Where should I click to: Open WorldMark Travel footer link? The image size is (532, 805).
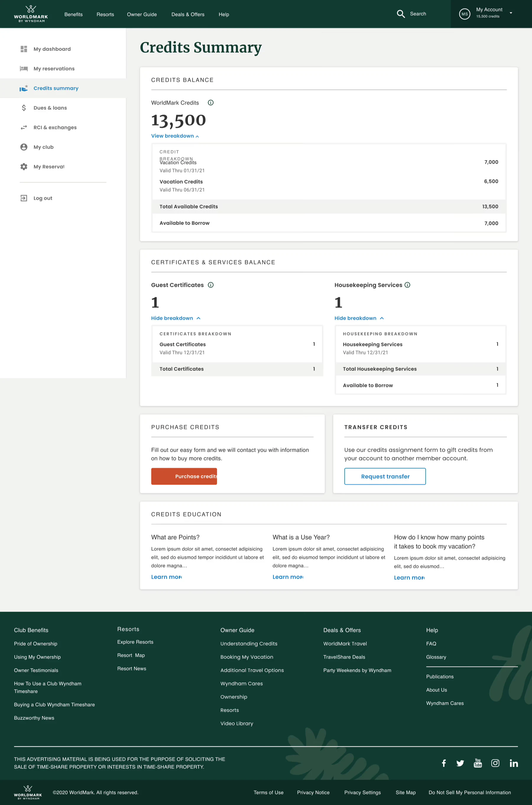tap(345, 644)
